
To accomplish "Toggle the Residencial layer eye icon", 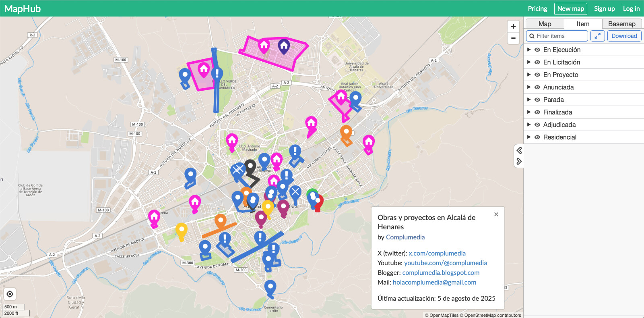I will (x=537, y=137).
